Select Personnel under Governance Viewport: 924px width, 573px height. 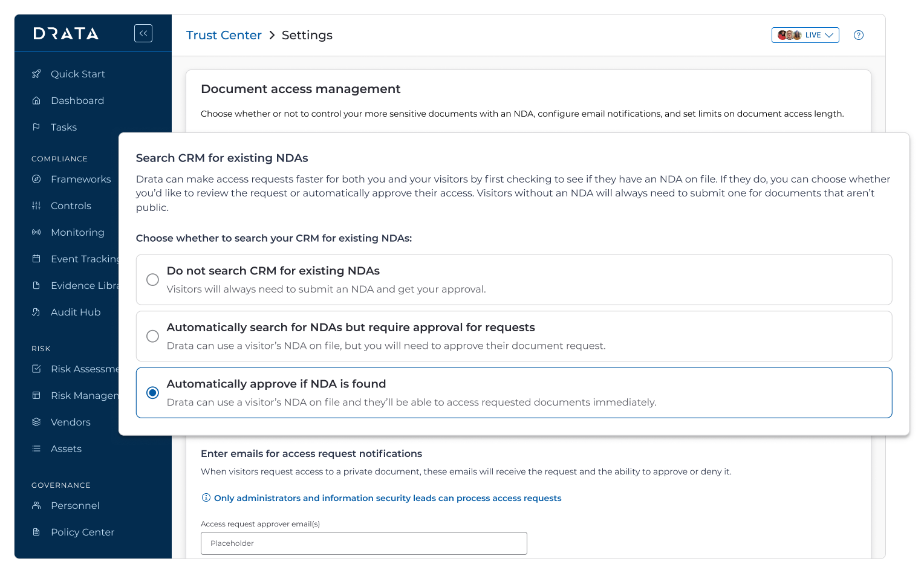(74, 505)
